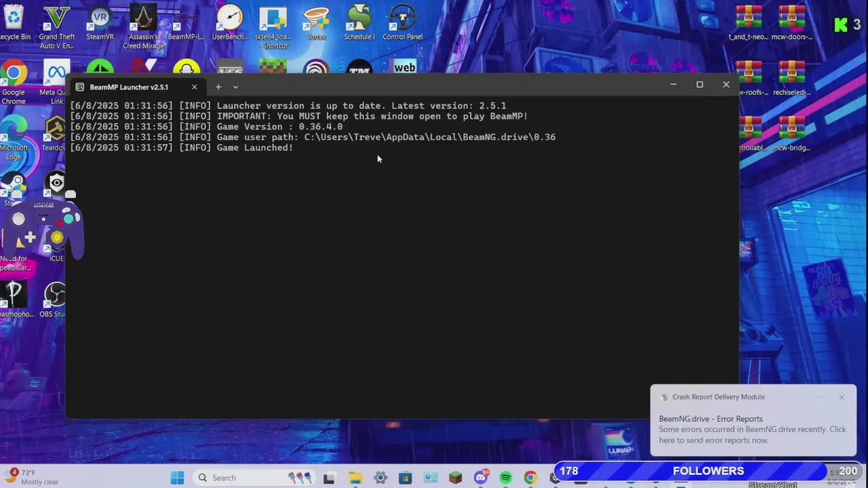Open the mcw-doors archive on desktop
Image resolution: width=868 pixels, height=488 pixels.
[x=791, y=22]
